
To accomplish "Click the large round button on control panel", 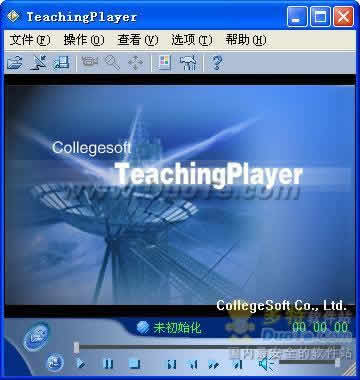I will [36, 336].
